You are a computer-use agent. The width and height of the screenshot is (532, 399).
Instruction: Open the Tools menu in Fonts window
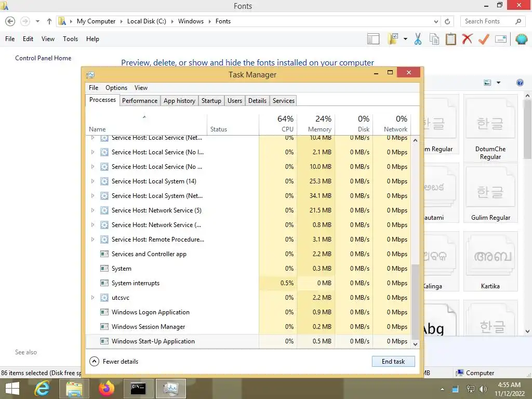coord(70,39)
